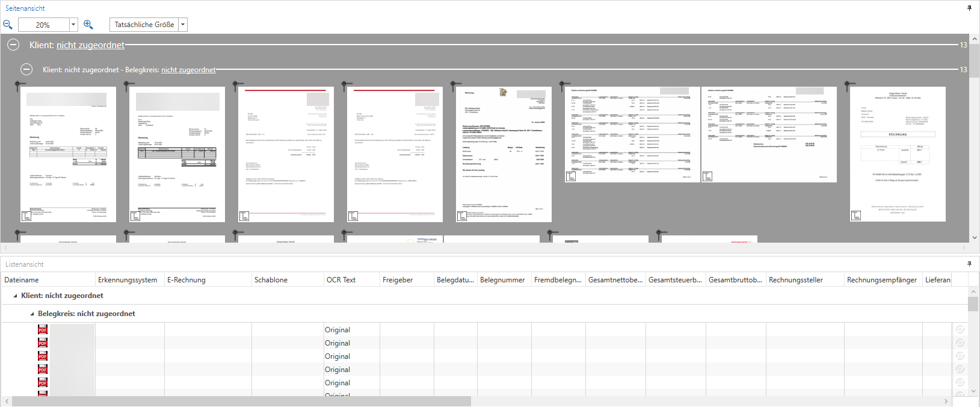980x407 pixels.
Task: Click the text icon on the first thumbnail's corner
Action: 26,216
